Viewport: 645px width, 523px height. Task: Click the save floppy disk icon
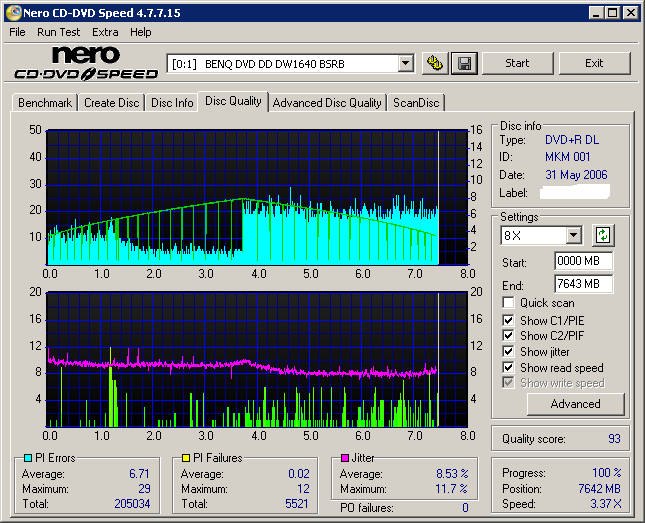pyautogui.click(x=464, y=63)
